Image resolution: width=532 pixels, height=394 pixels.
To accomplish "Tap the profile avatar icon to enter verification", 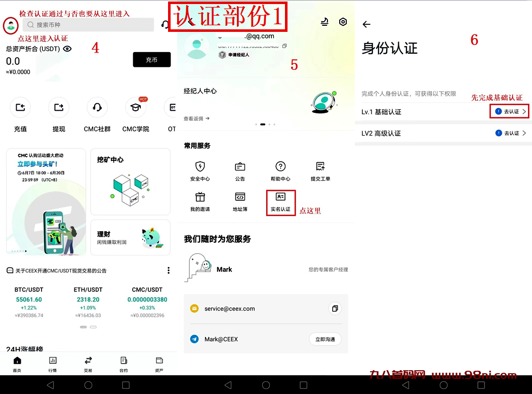I will point(11,25).
